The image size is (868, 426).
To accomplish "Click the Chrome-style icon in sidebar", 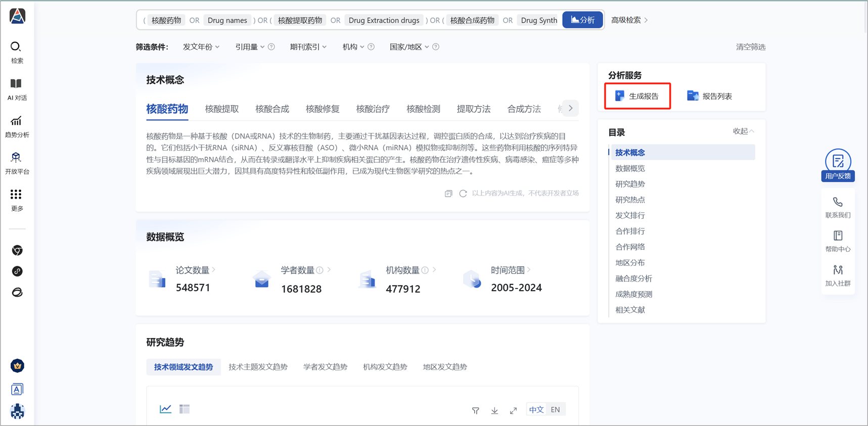I will pyautogui.click(x=17, y=250).
